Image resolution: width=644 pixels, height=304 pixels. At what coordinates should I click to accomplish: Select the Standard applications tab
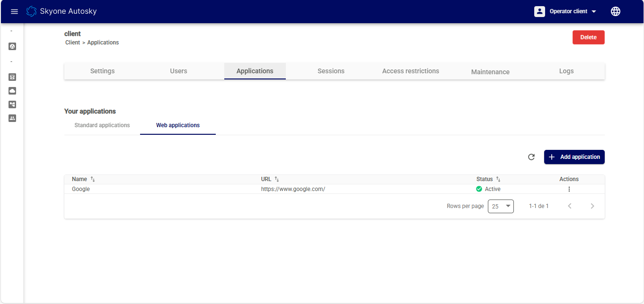(102, 125)
